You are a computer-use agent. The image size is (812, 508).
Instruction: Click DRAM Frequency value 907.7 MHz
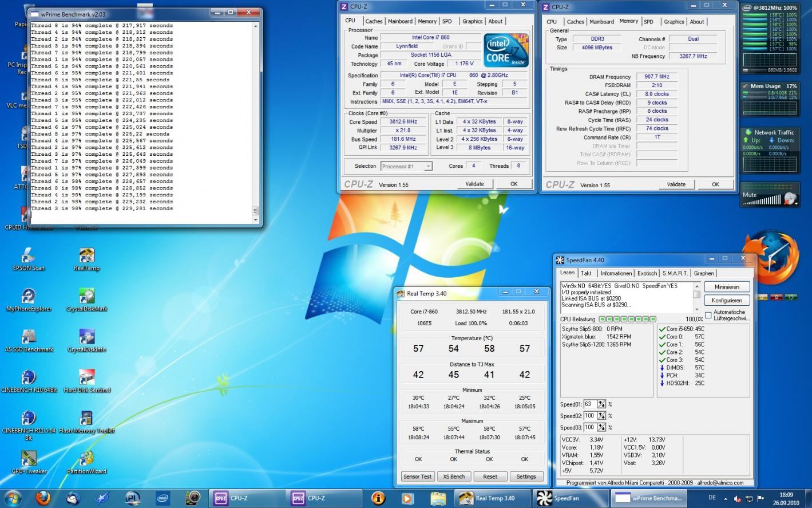pos(657,76)
